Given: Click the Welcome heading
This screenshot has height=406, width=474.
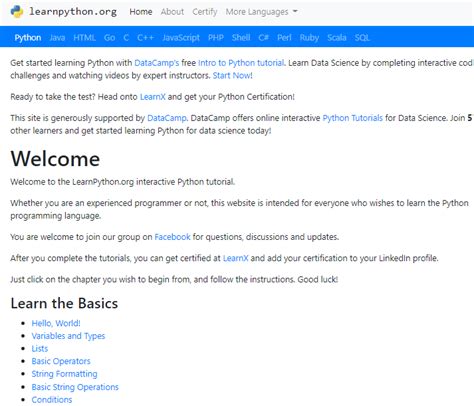Looking at the screenshot, I should pos(55,159).
